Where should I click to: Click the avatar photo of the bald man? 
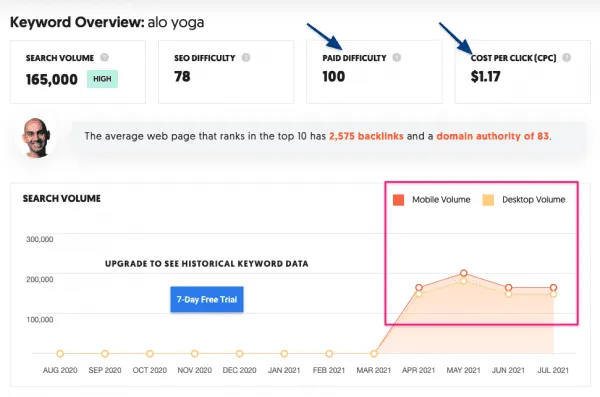click(36, 138)
